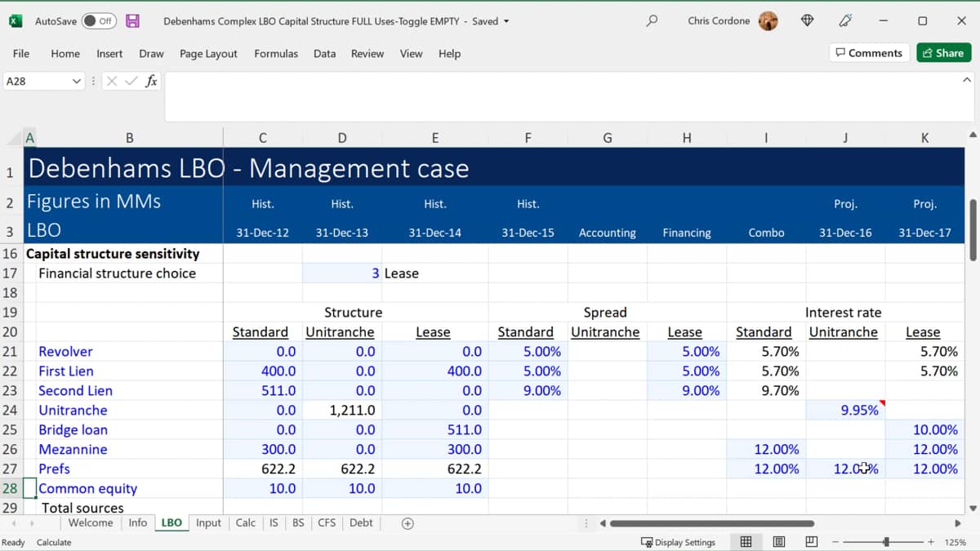Screen dimensions: 980x551
Task: Click the pen coming-soon features icon
Action: point(846,21)
